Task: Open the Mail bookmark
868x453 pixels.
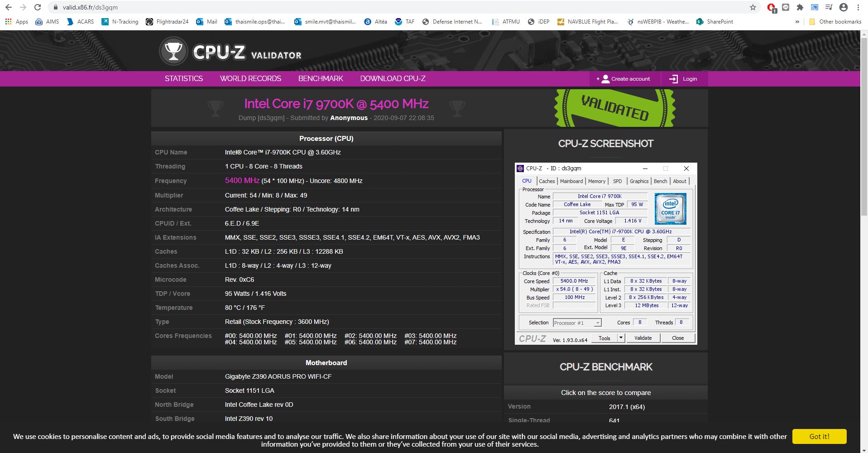Action: 206,21
